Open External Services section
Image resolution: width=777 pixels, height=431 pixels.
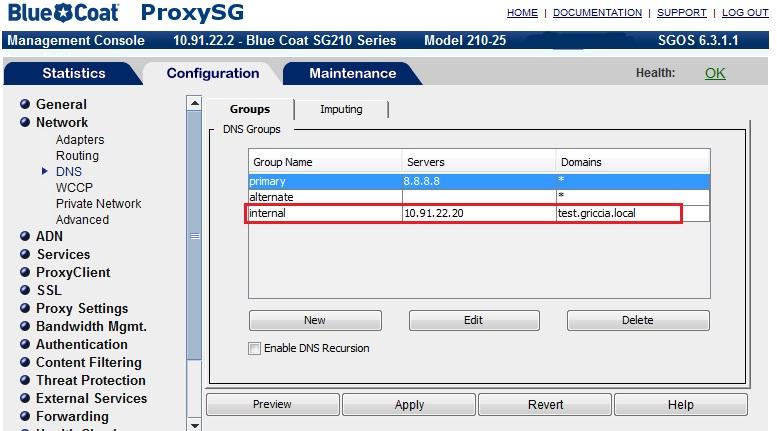(x=91, y=398)
